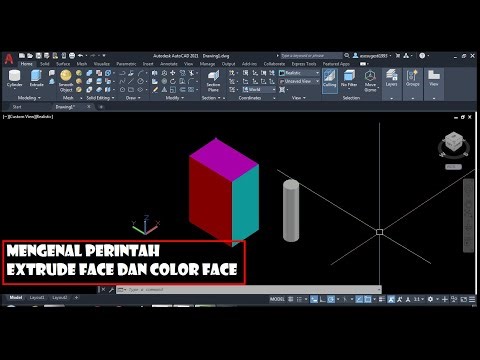Switch to the Surface ribbon tab

63,64
